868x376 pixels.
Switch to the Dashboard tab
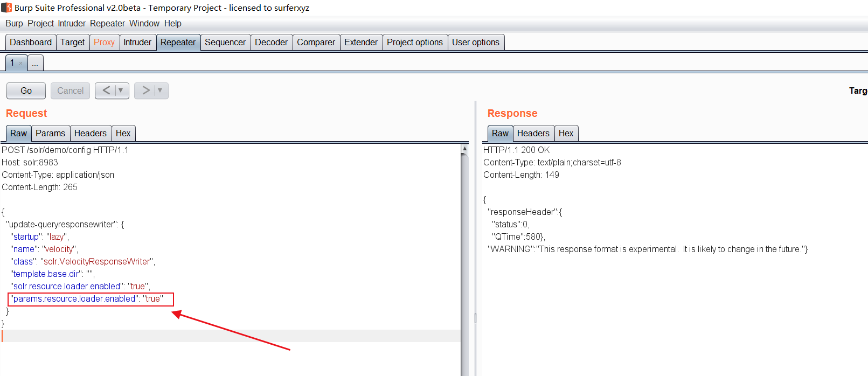tap(31, 42)
